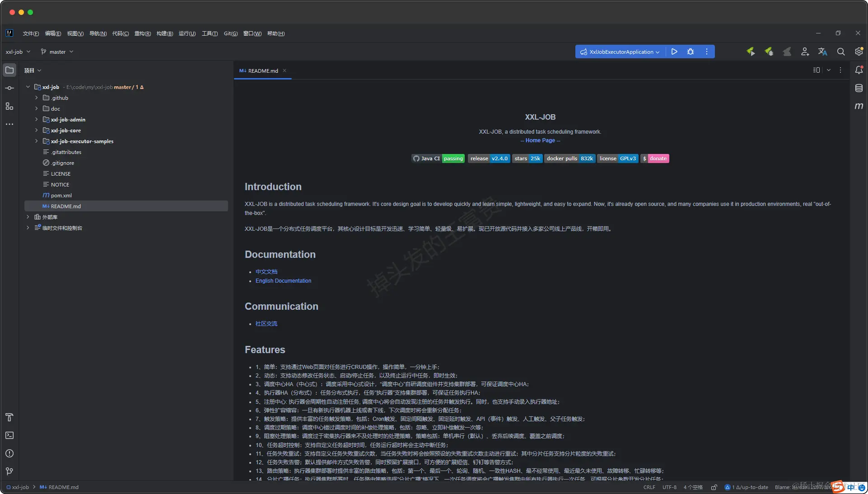
Task: Expand the xxl-job-admin module folder
Action: pyautogui.click(x=37, y=120)
